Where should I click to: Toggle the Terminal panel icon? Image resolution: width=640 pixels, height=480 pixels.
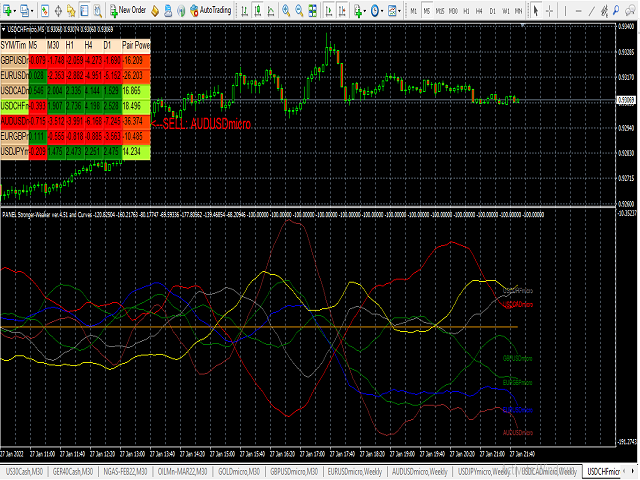pyautogui.click(x=84, y=11)
